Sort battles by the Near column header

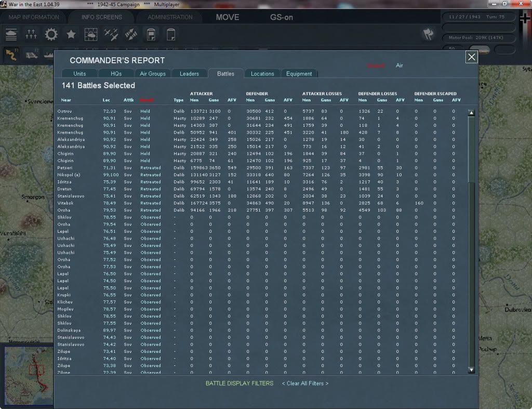click(x=66, y=100)
